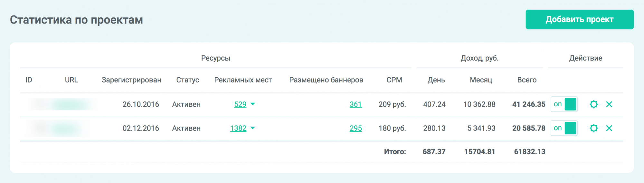The image size is (644, 183).
Task: Open the 295 placed banners link
Action: 355,128
